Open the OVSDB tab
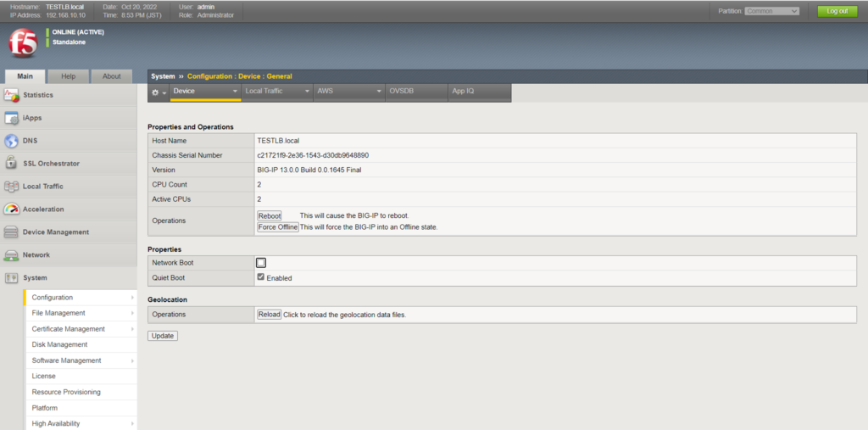Viewport: 868px width, 430px height. (400, 91)
